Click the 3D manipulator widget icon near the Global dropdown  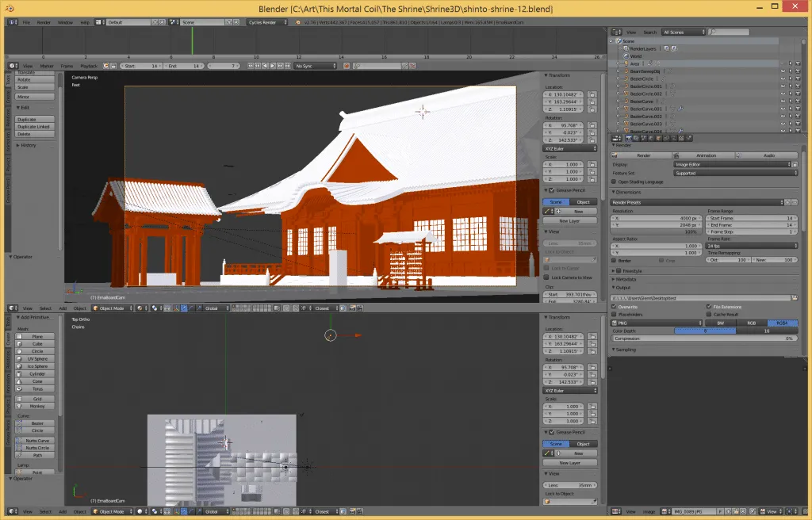[x=176, y=308]
